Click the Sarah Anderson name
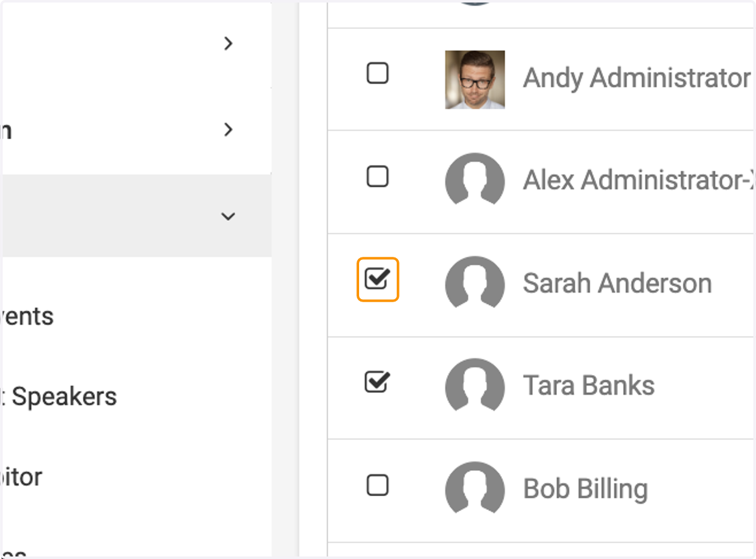 [x=617, y=283]
